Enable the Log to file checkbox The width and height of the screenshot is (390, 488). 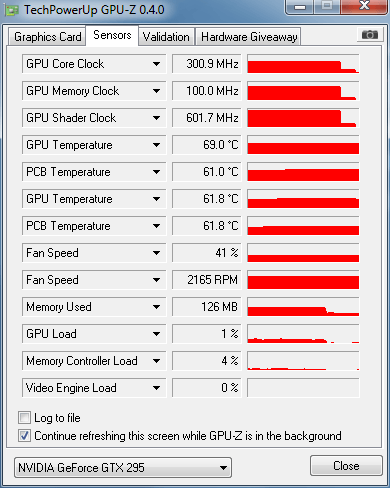[24, 418]
